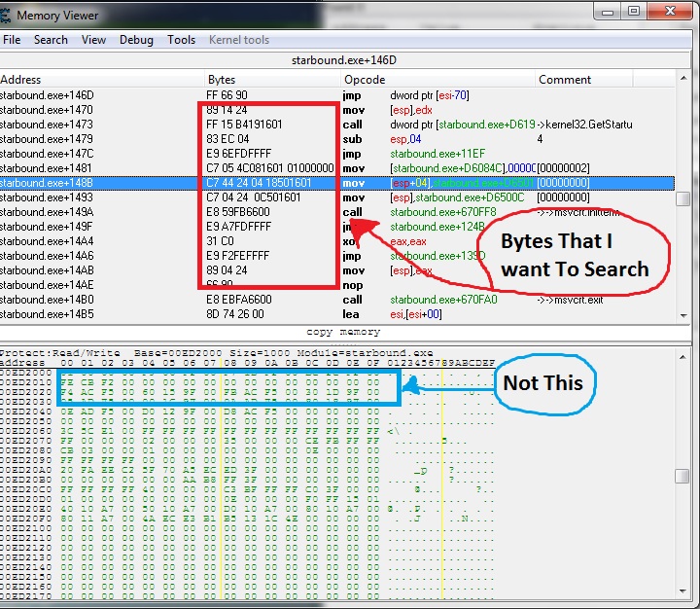
Task: Select the starbound.exe+14A4 row
Action: click(x=337, y=241)
